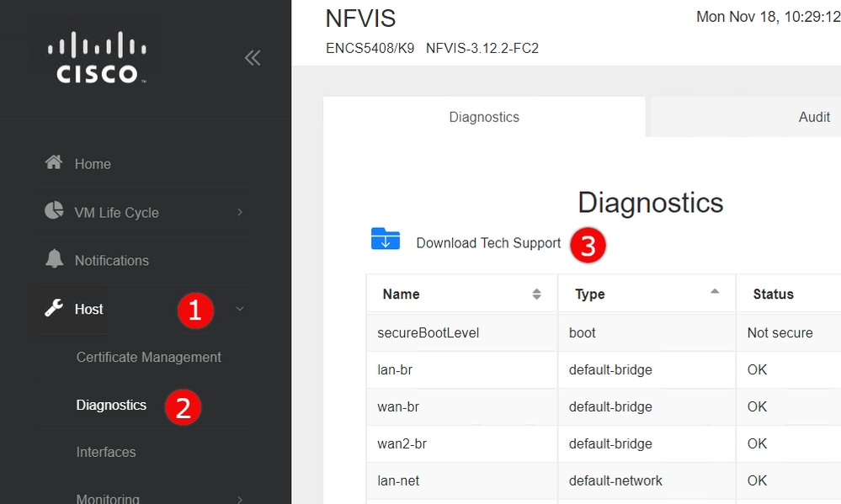
Task: Click the Home house icon
Action: point(54,162)
